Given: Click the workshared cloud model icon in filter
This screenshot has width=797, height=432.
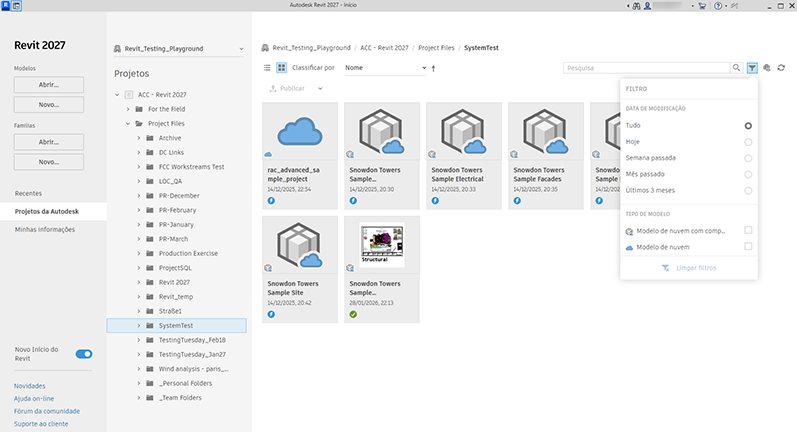Looking at the screenshot, I should pyautogui.click(x=629, y=231).
